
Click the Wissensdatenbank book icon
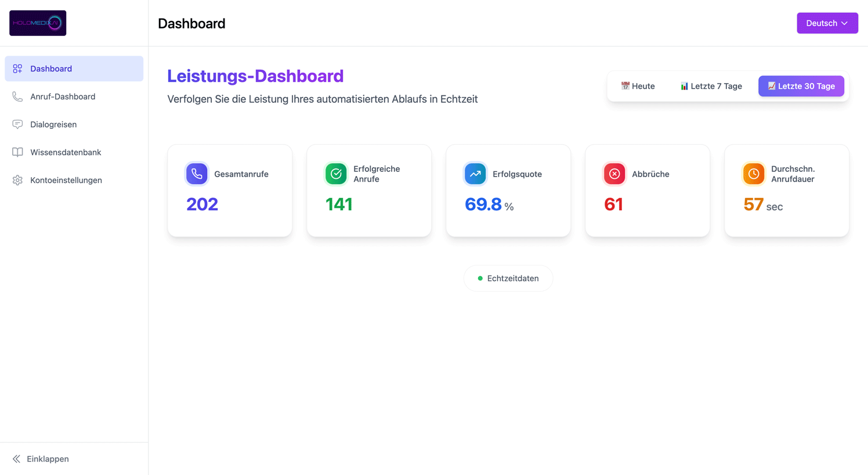(x=17, y=152)
